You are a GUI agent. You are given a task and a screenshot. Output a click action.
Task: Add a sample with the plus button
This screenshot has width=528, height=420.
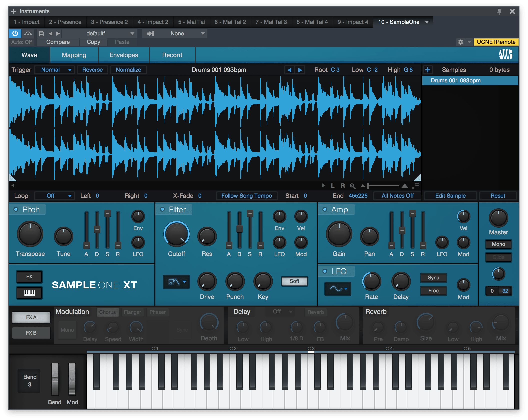[428, 70]
